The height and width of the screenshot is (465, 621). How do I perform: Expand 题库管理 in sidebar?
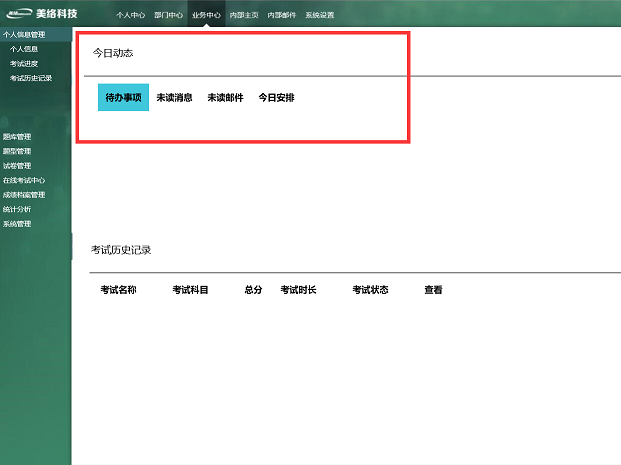click(17, 136)
